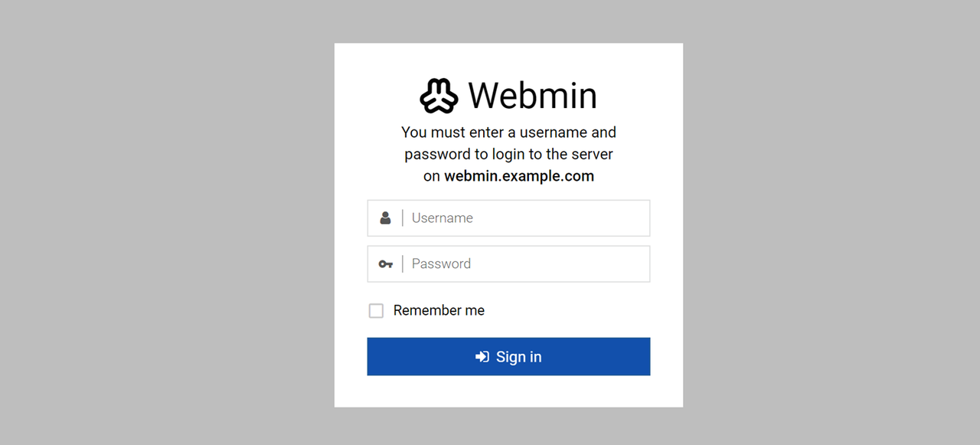Click the "password to login to the server" line

click(x=508, y=154)
